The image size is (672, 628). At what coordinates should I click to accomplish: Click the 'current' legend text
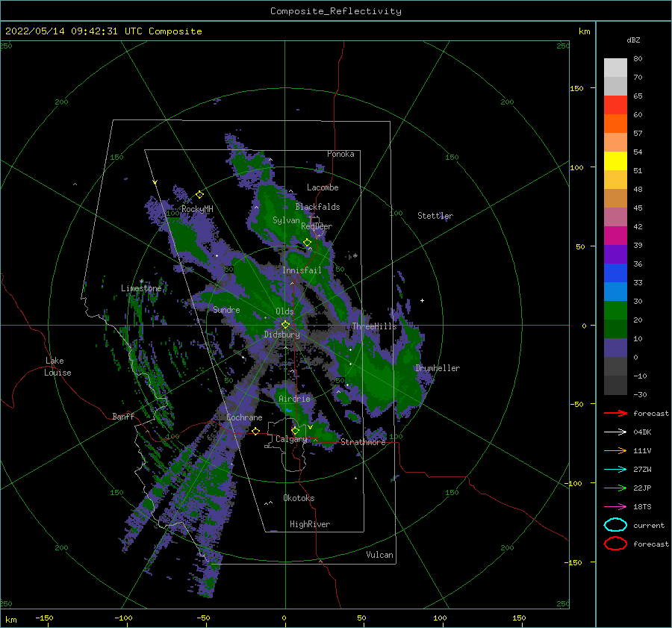click(648, 525)
